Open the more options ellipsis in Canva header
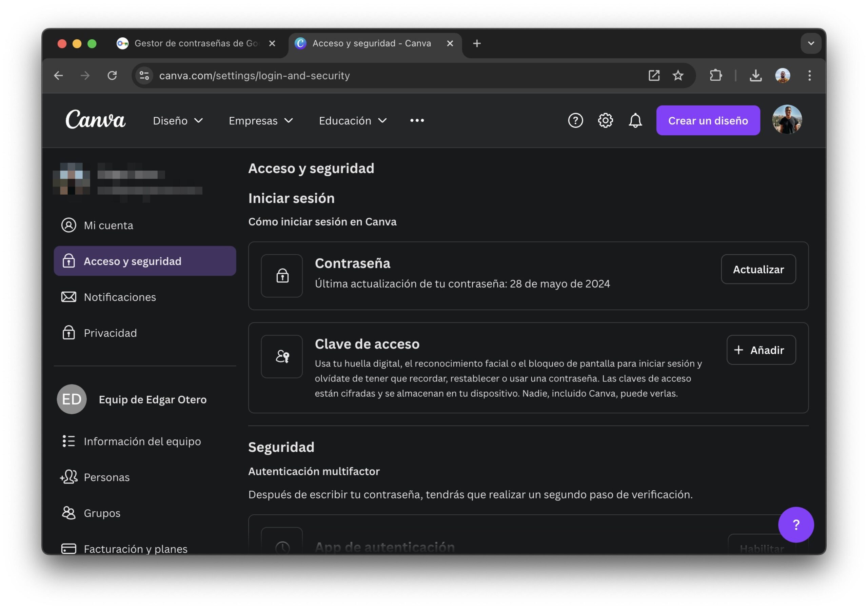 point(417,121)
